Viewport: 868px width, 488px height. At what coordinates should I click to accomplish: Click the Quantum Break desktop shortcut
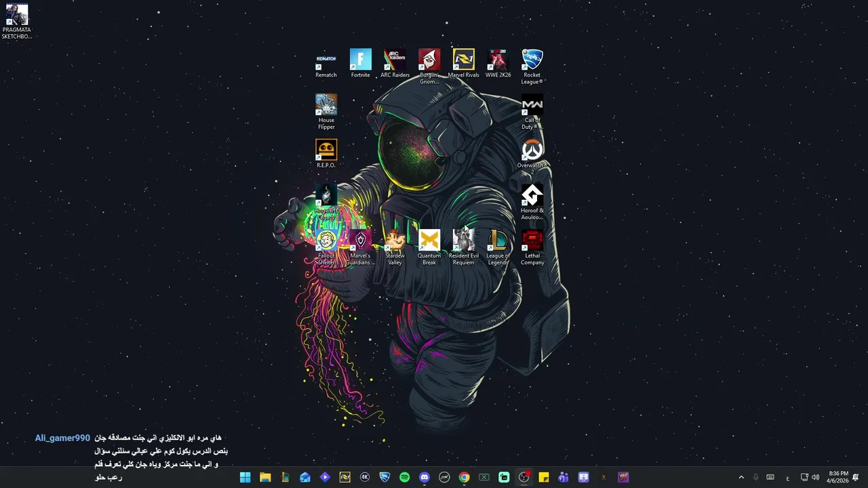coord(429,247)
